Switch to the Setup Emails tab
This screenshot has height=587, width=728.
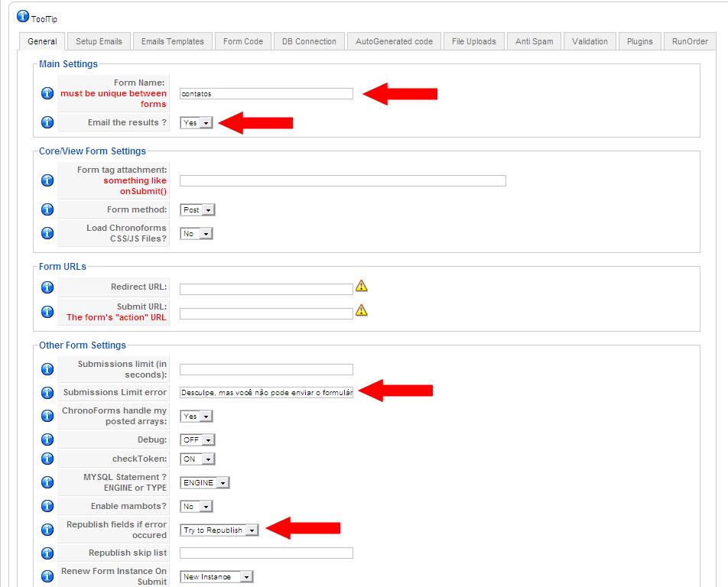tap(99, 41)
